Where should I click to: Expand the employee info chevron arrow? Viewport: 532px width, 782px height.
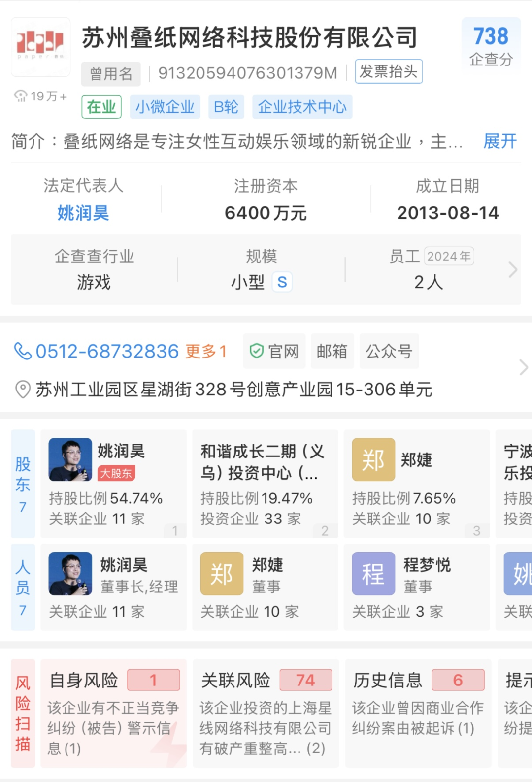point(513,269)
